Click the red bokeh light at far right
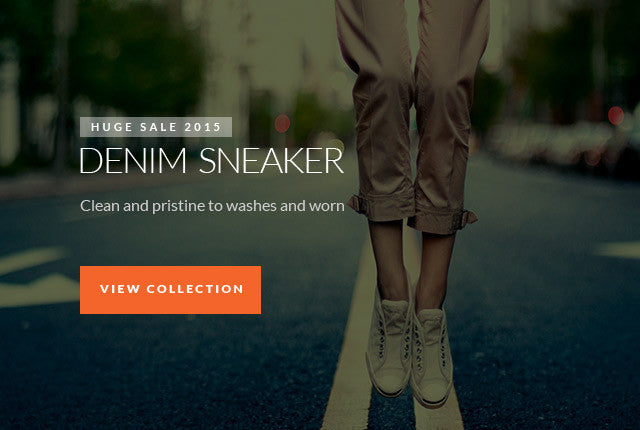640x430 pixels. click(x=616, y=115)
